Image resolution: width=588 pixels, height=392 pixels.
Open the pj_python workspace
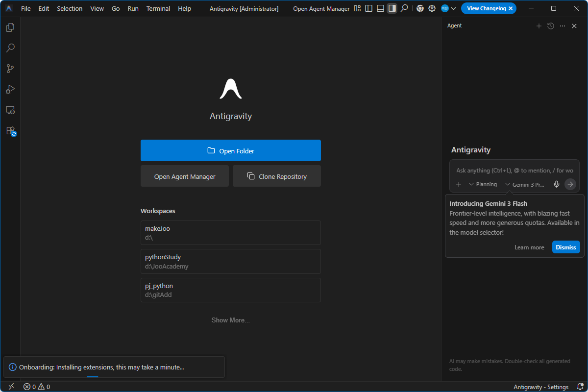click(x=231, y=290)
